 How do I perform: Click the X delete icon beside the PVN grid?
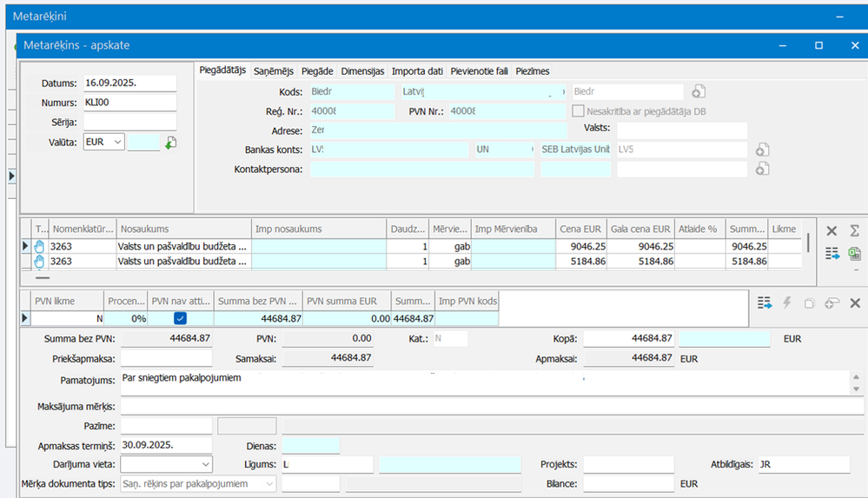tap(854, 302)
